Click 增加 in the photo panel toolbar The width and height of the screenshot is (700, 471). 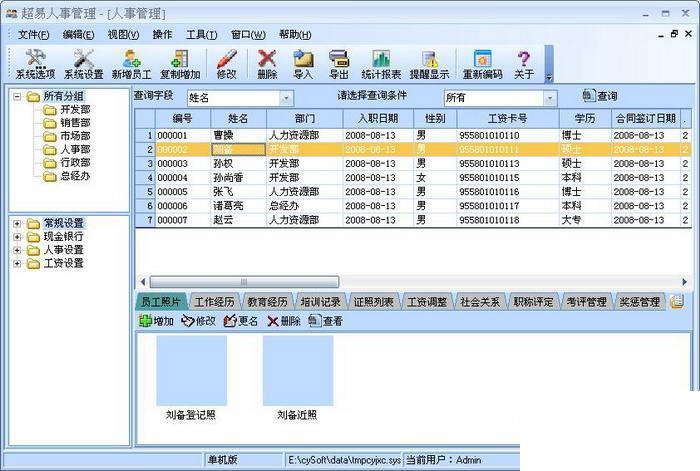(x=156, y=321)
